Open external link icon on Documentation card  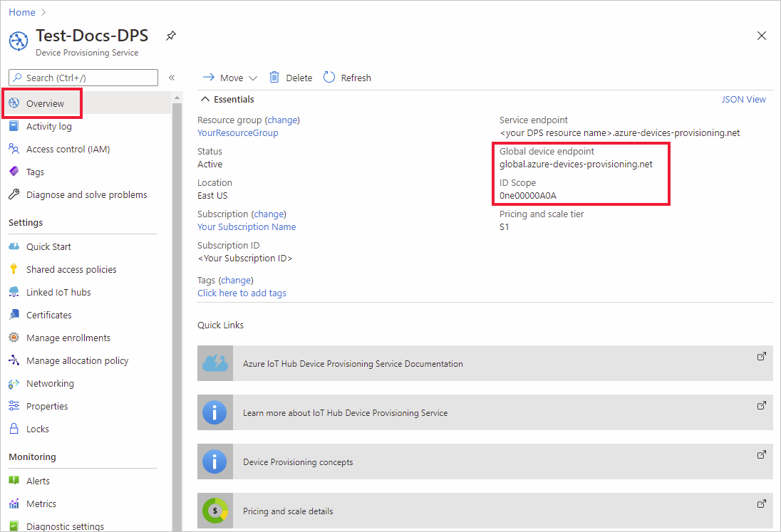pyautogui.click(x=762, y=356)
